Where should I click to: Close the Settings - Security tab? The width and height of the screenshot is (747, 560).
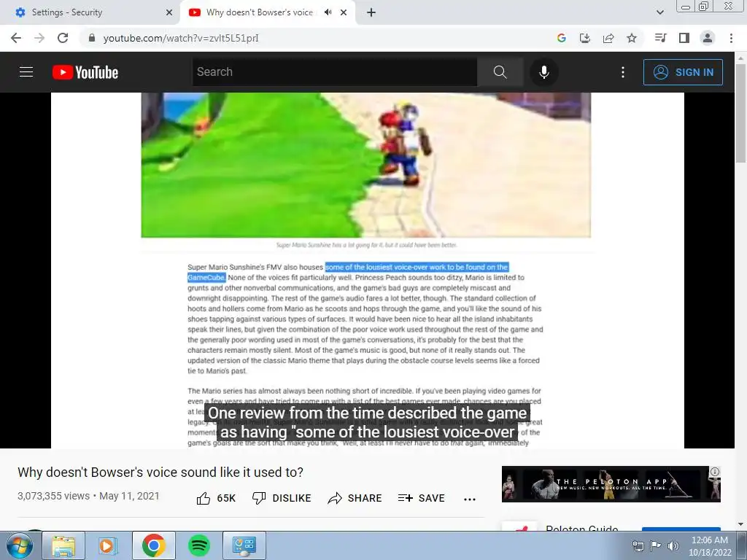[169, 12]
